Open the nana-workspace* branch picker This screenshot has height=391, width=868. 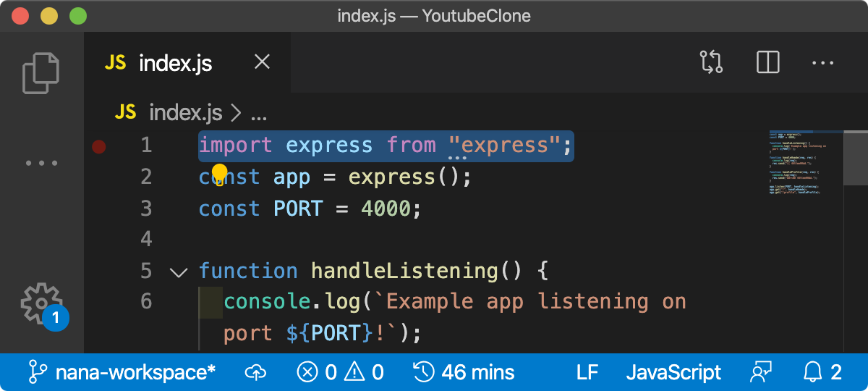pyautogui.click(x=135, y=372)
